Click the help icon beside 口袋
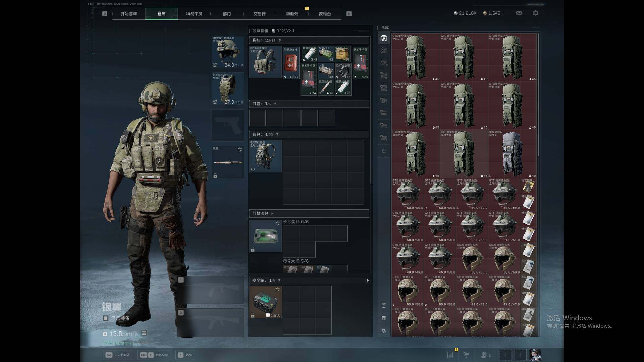 (275, 104)
